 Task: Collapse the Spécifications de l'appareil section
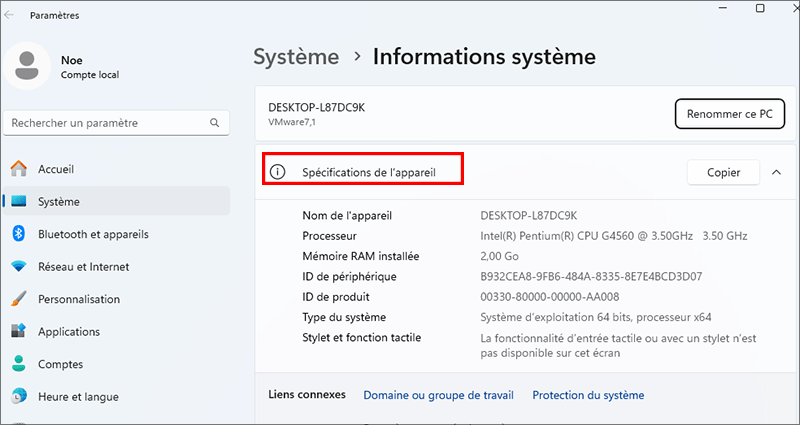[776, 172]
